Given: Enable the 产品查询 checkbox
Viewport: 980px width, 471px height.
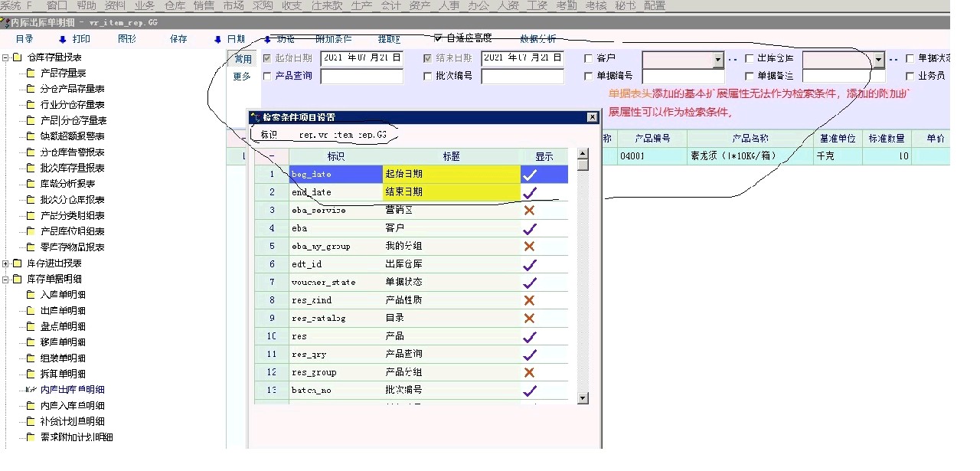Looking at the screenshot, I should point(267,76).
